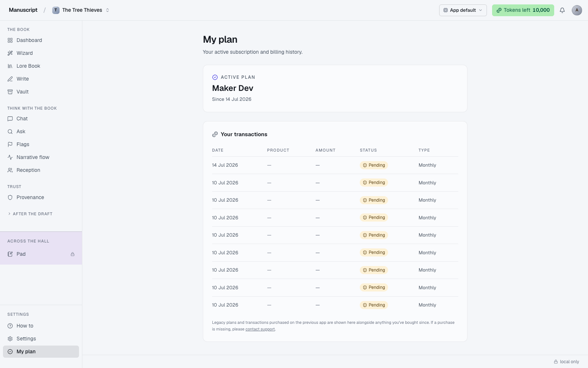The width and height of the screenshot is (588, 368).
Task: Click the Lore Book library icon
Action: pyautogui.click(x=10, y=66)
